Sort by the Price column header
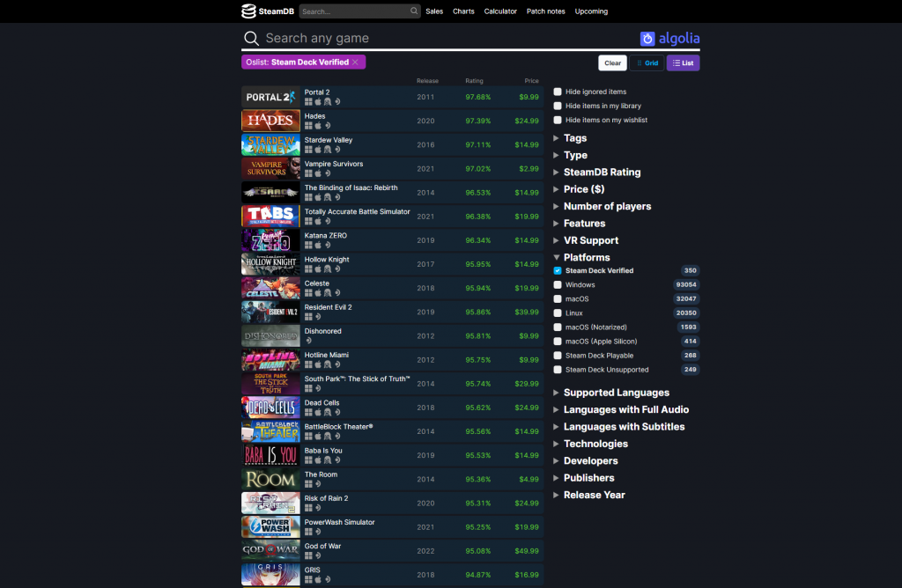The width and height of the screenshot is (902, 588). tap(531, 81)
